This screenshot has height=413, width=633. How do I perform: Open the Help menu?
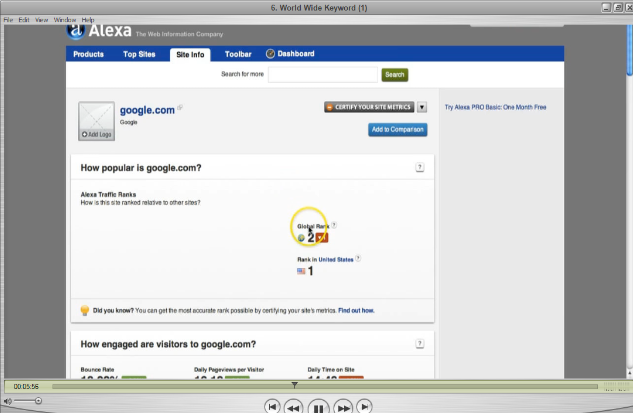click(88, 19)
